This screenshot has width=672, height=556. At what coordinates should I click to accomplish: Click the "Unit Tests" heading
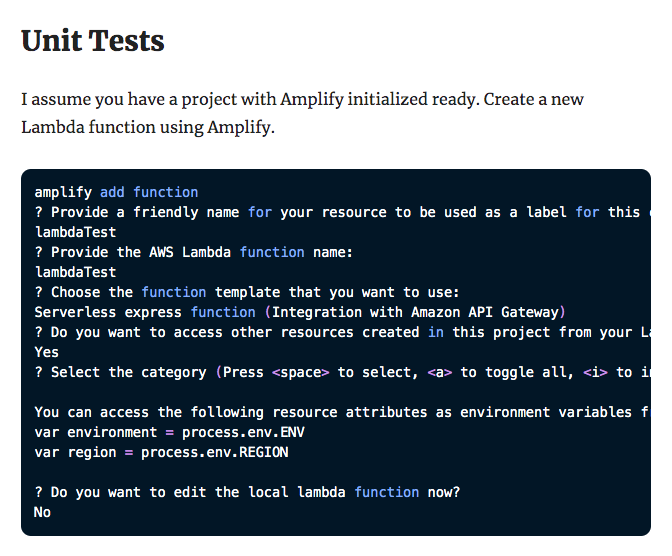[x=93, y=41]
